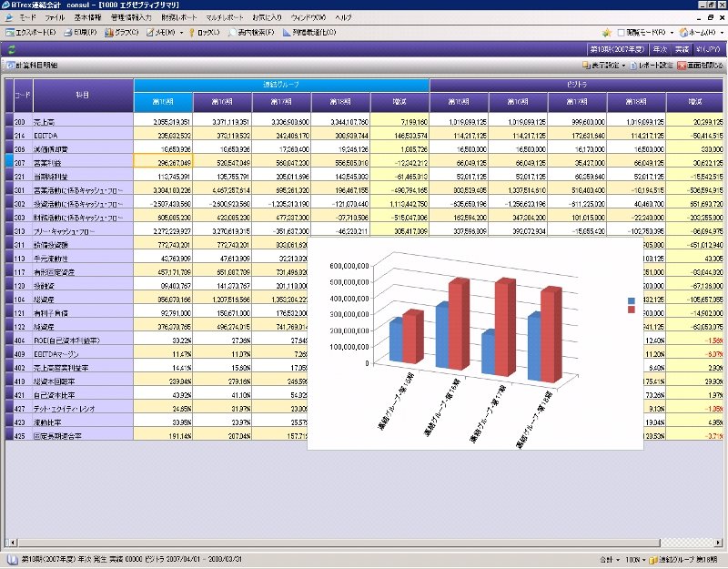
Task: Click the 列幅最適化(O) column width icon
Action: point(287,33)
